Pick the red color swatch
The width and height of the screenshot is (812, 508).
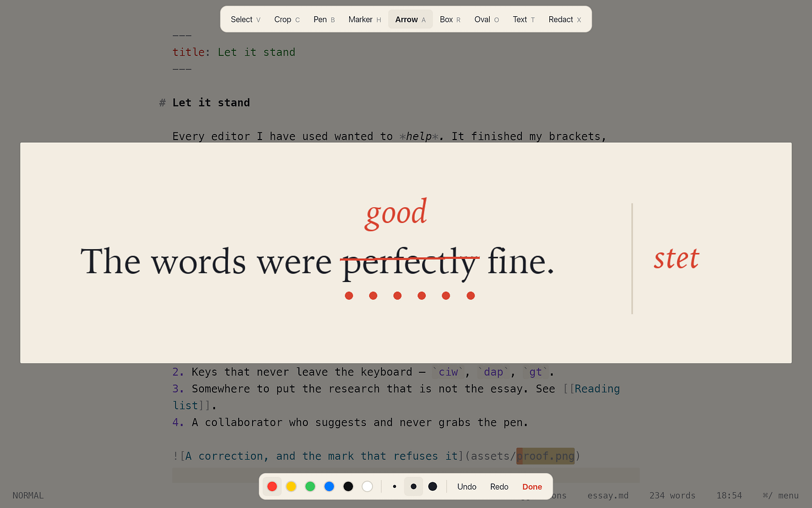(x=272, y=487)
